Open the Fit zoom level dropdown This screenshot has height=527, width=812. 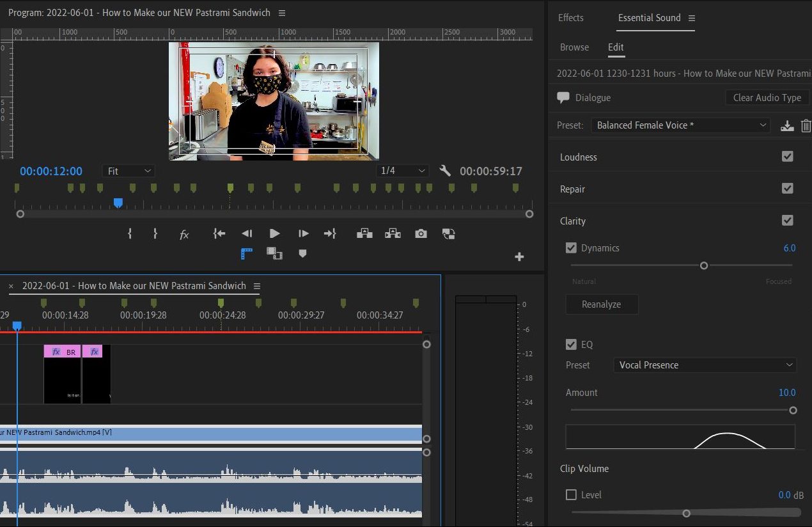(129, 171)
